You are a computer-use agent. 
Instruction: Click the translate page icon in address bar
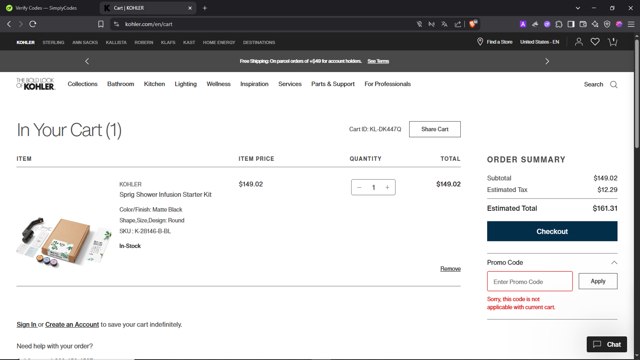(444, 24)
